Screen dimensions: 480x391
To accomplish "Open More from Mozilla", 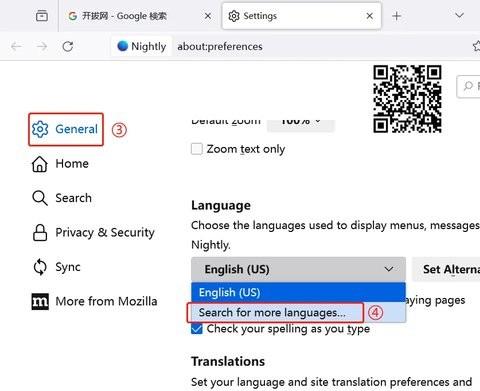I will click(94, 301).
